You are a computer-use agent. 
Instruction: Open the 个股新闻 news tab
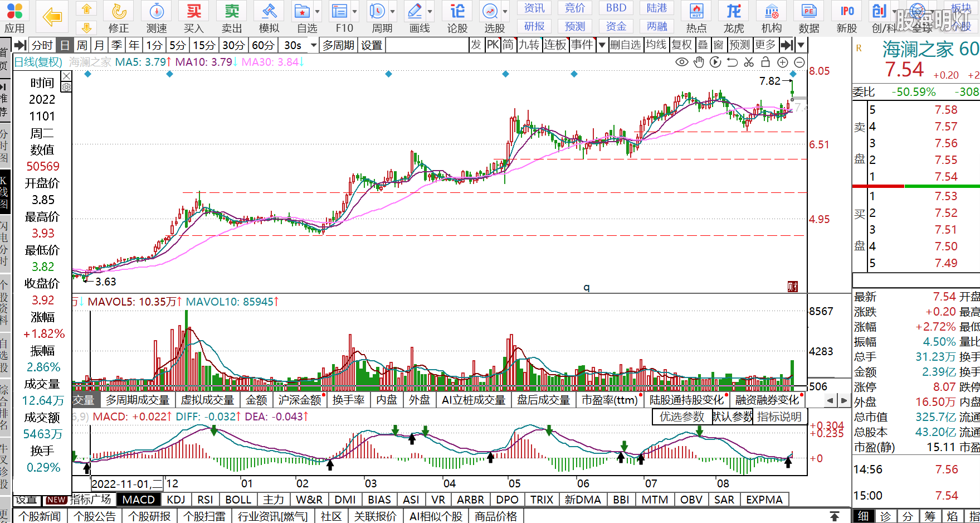[x=40, y=516]
